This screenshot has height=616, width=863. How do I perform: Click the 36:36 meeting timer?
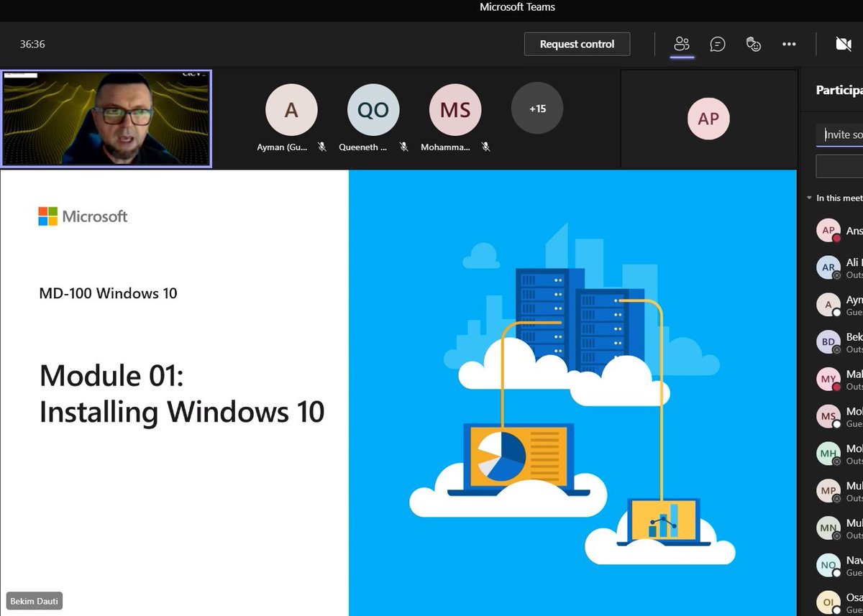[x=32, y=44]
